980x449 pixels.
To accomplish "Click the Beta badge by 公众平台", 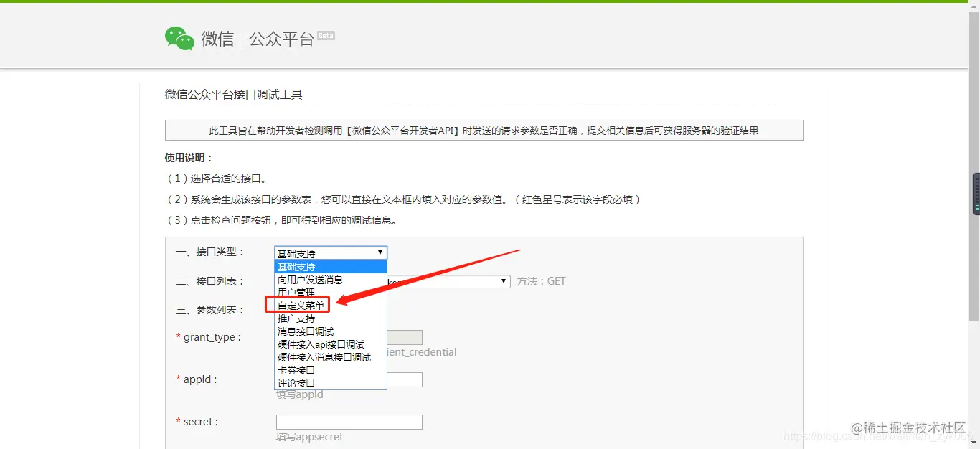I will click(326, 35).
